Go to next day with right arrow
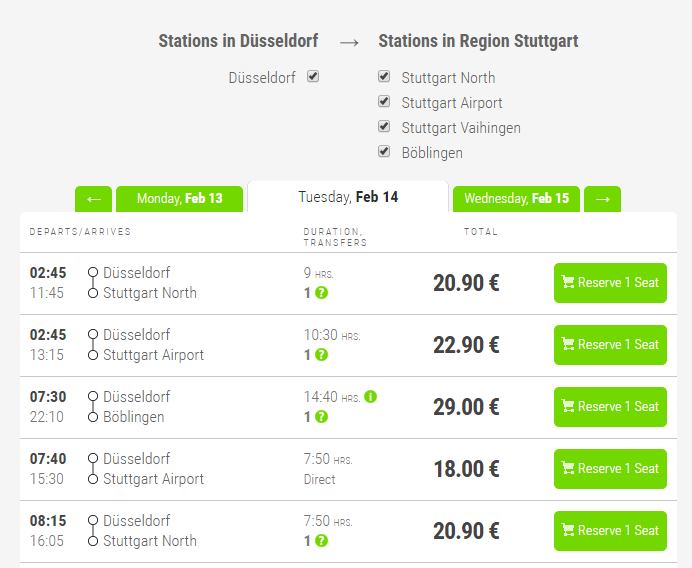The image size is (692, 568). click(x=602, y=199)
